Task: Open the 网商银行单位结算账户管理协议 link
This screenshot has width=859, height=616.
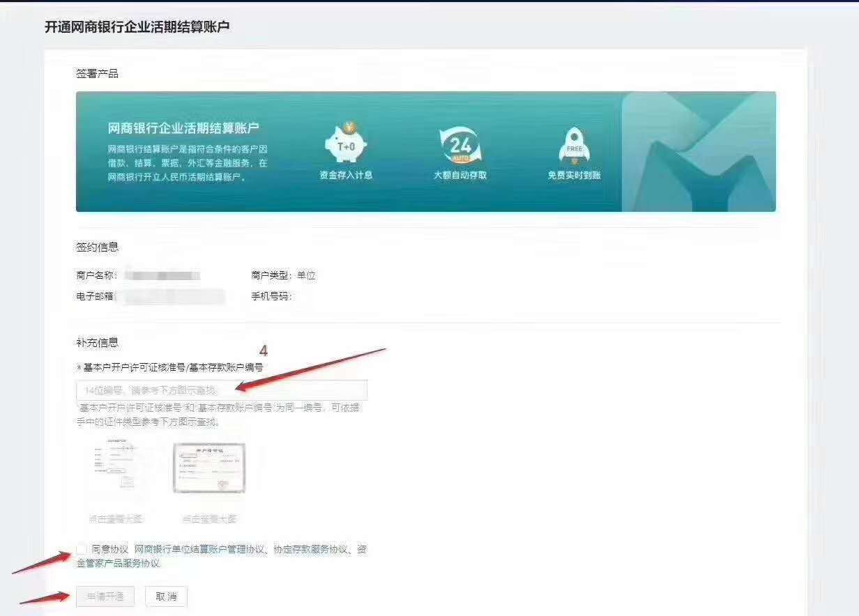Action: click(199, 550)
